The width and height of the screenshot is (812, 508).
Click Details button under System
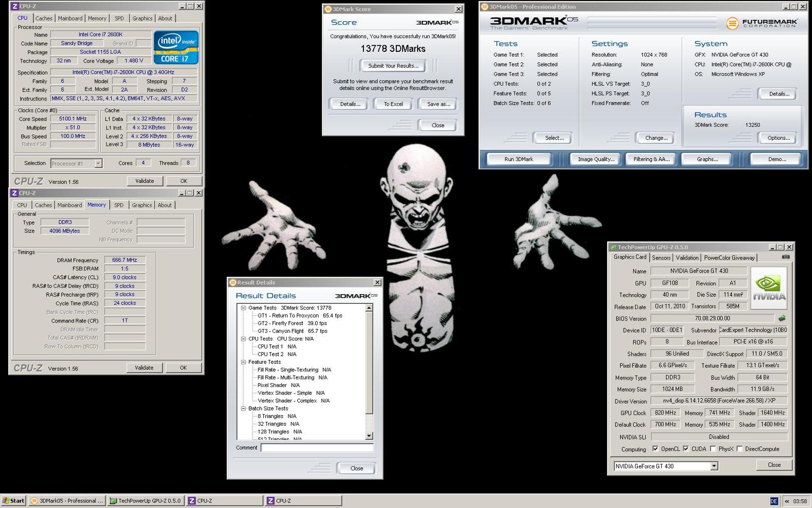(x=779, y=94)
